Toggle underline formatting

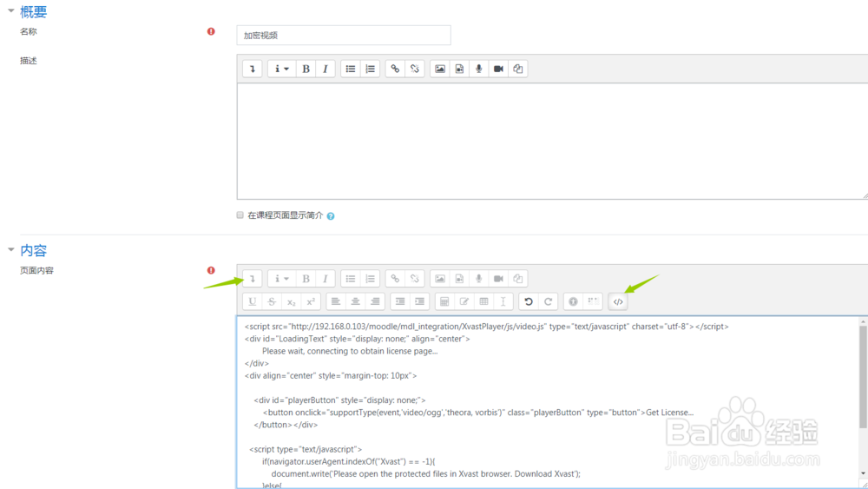(x=253, y=301)
